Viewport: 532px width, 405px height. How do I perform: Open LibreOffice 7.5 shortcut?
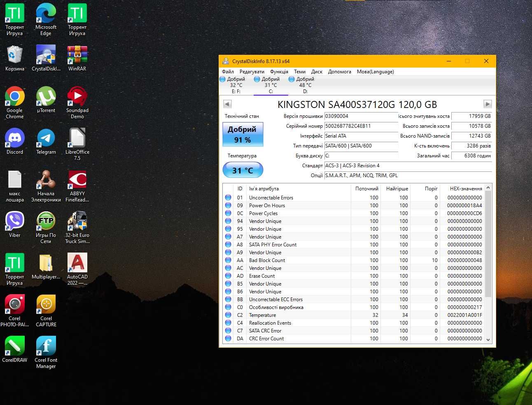(x=77, y=144)
